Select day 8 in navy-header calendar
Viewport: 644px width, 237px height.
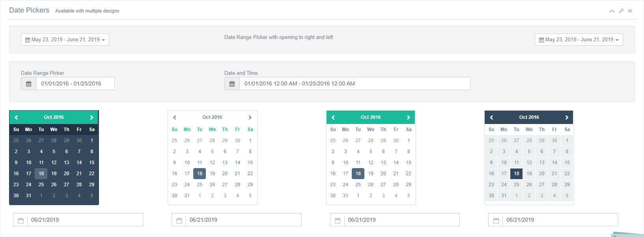click(567, 152)
